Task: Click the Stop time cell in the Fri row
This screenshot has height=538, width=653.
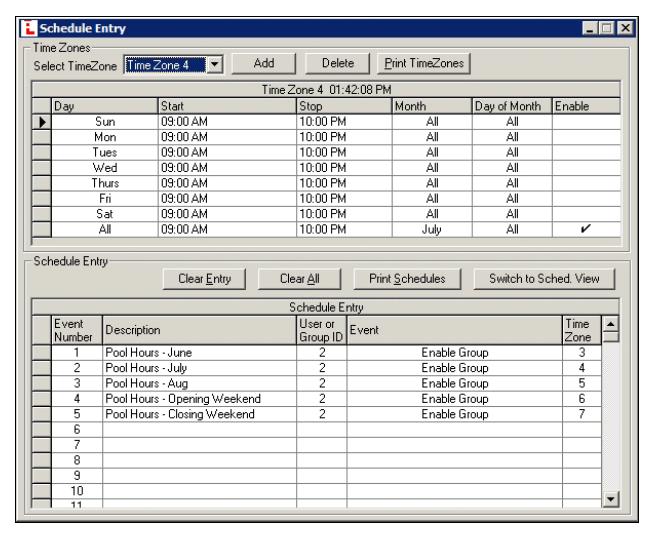Action: coord(344,199)
